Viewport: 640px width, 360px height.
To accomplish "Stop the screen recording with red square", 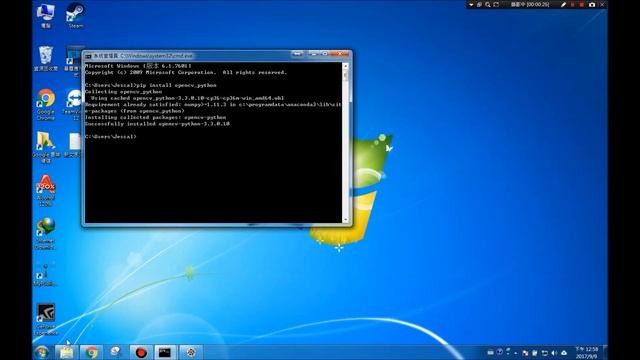I will (582, 4).
